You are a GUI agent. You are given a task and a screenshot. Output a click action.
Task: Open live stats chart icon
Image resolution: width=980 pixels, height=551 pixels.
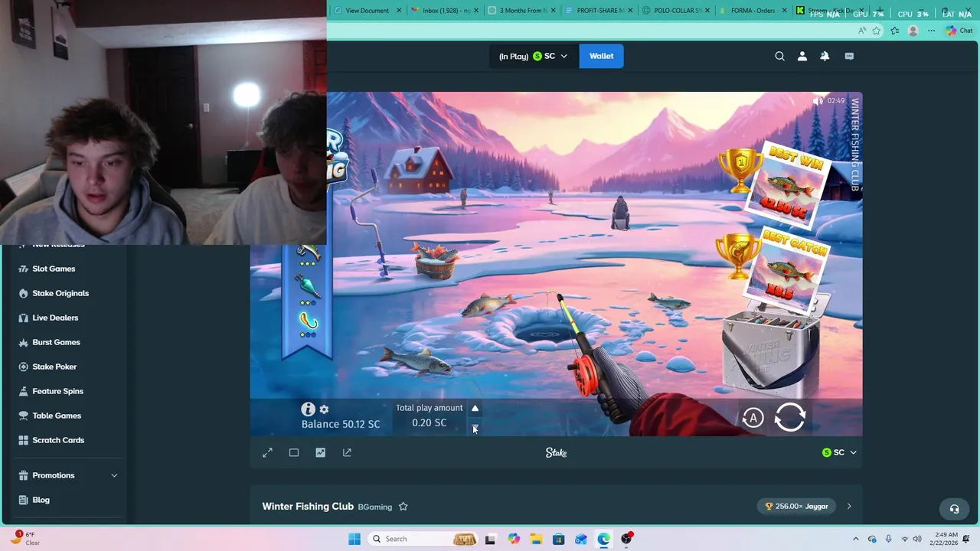[321, 453]
